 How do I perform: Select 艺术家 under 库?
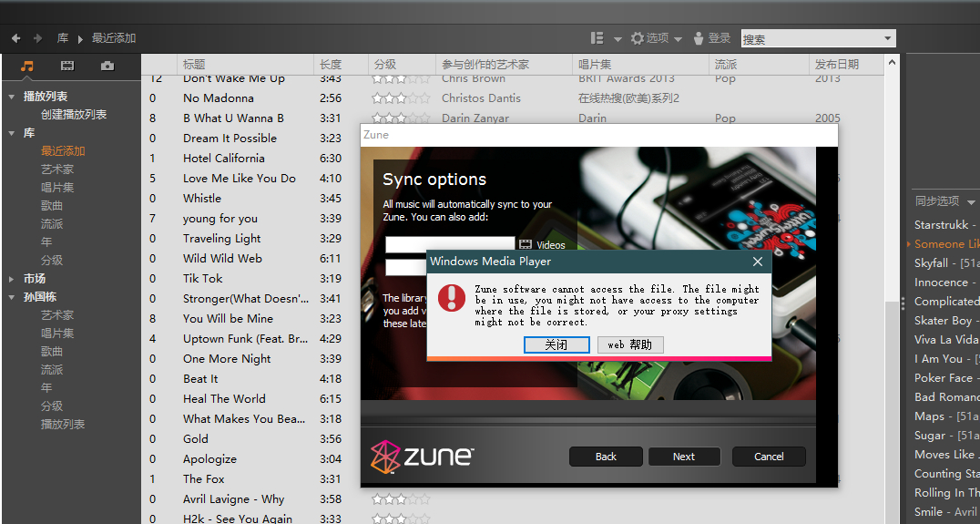[57, 169]
